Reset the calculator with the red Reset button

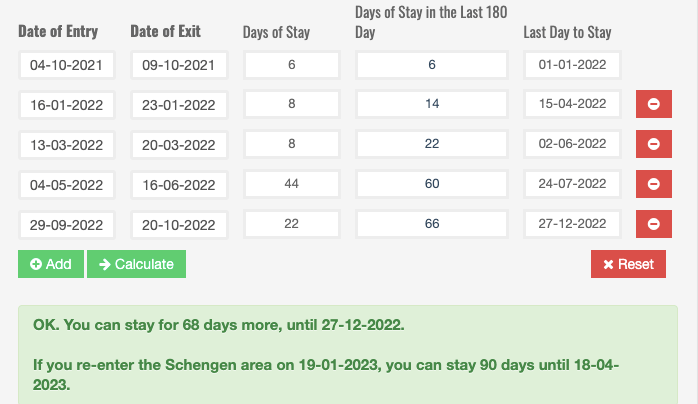tap(628, 264)
